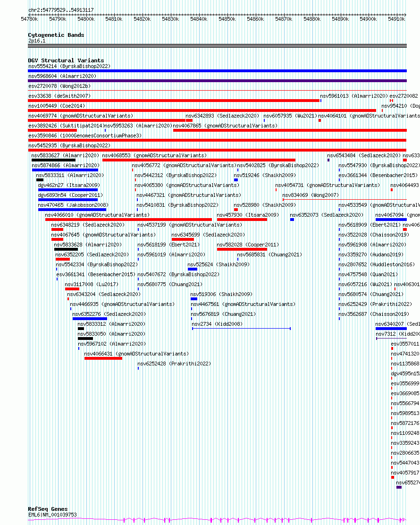420x525 pixels.
Task: Click the red bar under nsv6345699
Action: click(x=183, y=239)
